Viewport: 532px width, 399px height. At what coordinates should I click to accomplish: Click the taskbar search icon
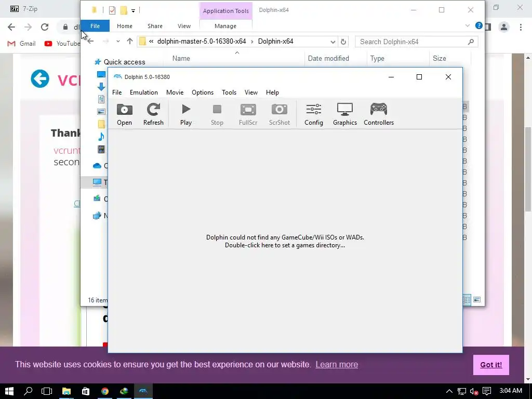tap(28, 391)
